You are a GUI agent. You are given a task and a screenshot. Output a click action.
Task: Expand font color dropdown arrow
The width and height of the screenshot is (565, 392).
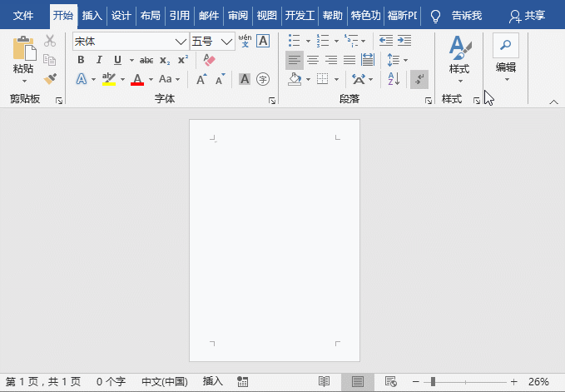point(151,79)
